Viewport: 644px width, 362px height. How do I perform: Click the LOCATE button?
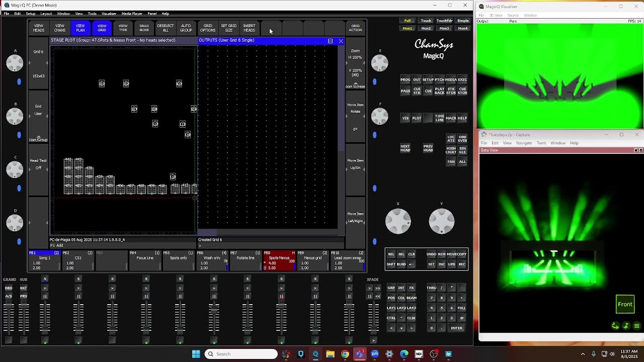click(451, 138)
